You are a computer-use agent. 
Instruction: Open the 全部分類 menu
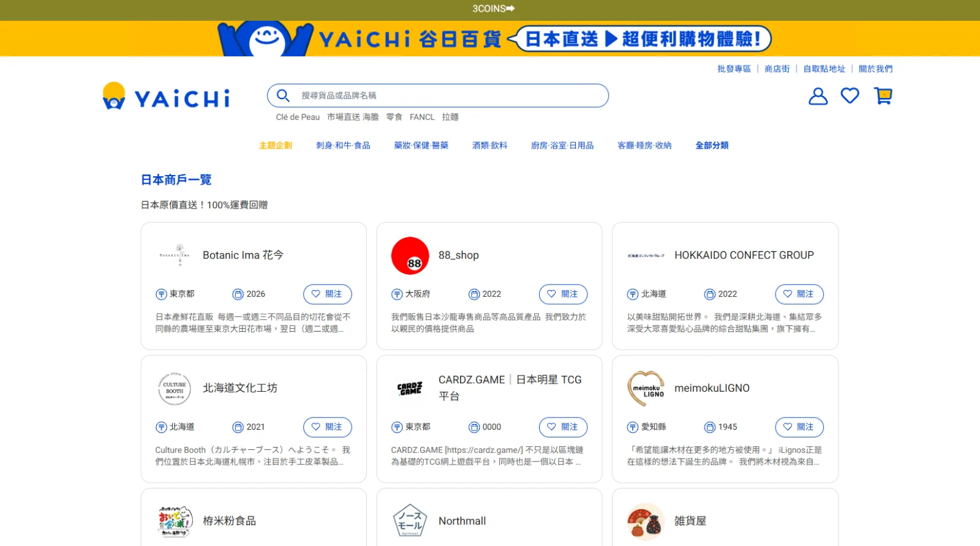coord(712,146)
